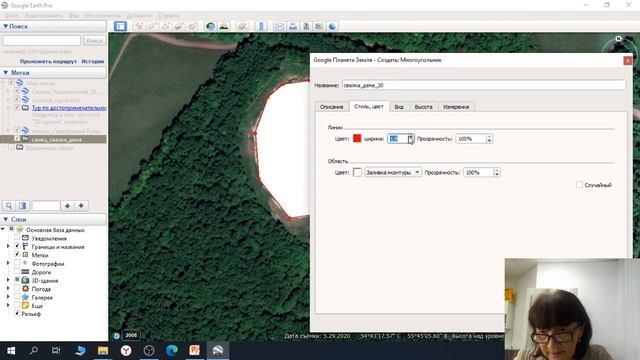The image size is (640, 360).
Task: Toggle the Уведомления layer checkbox
Action: click(x=17, y=238)
